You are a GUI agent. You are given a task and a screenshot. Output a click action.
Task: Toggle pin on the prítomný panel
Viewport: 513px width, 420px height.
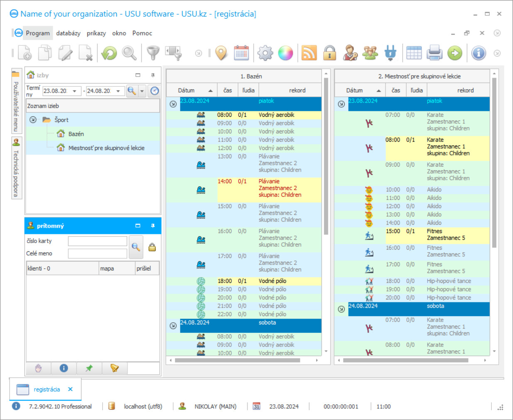click(x=153, y=226)
